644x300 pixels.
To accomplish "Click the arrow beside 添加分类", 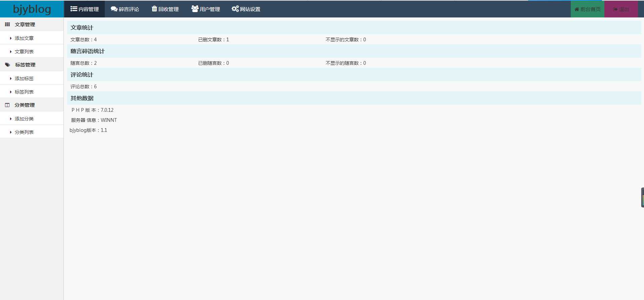I will (x=11, y=119).
